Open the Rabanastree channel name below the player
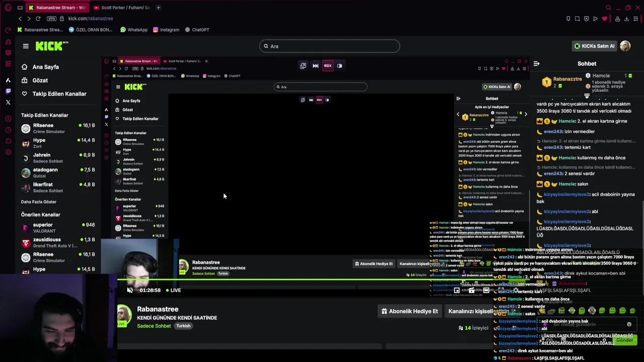644x362 pixels. point(157,309)
